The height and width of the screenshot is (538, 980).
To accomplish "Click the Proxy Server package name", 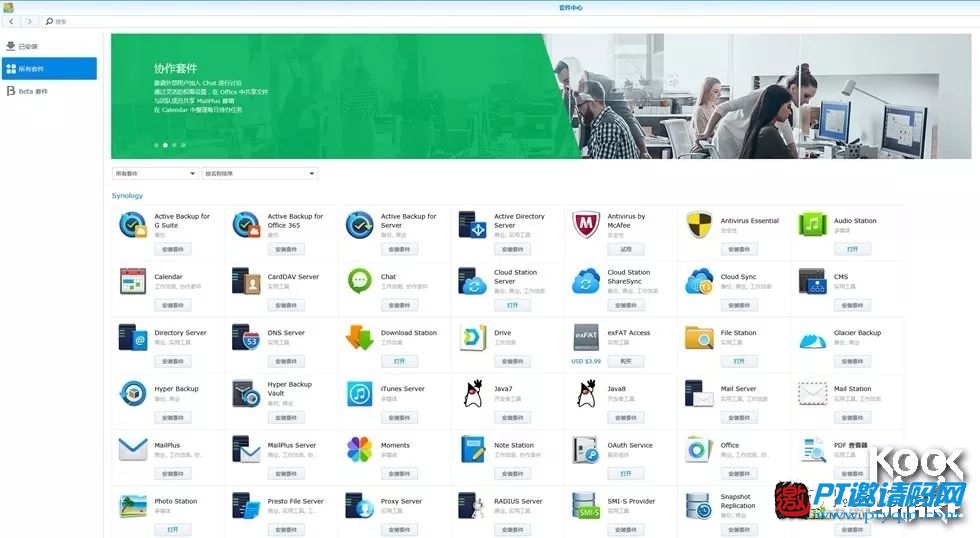I will click(401, 501).
